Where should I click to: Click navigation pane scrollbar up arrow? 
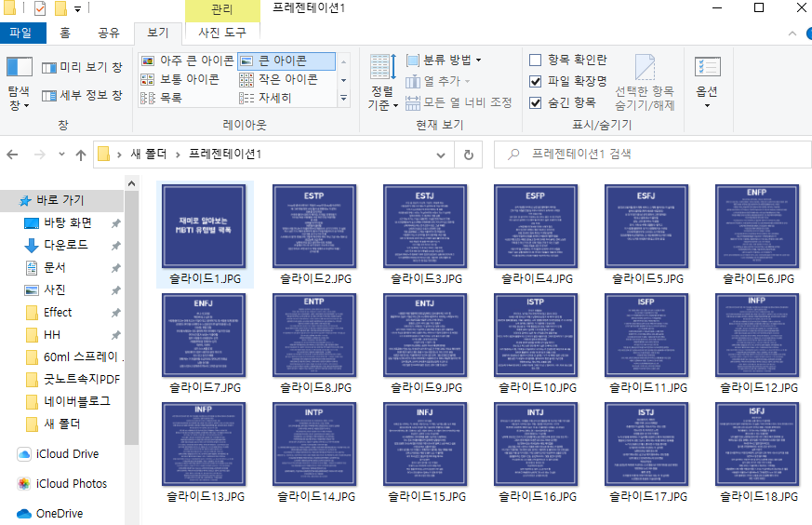point(131,183)
